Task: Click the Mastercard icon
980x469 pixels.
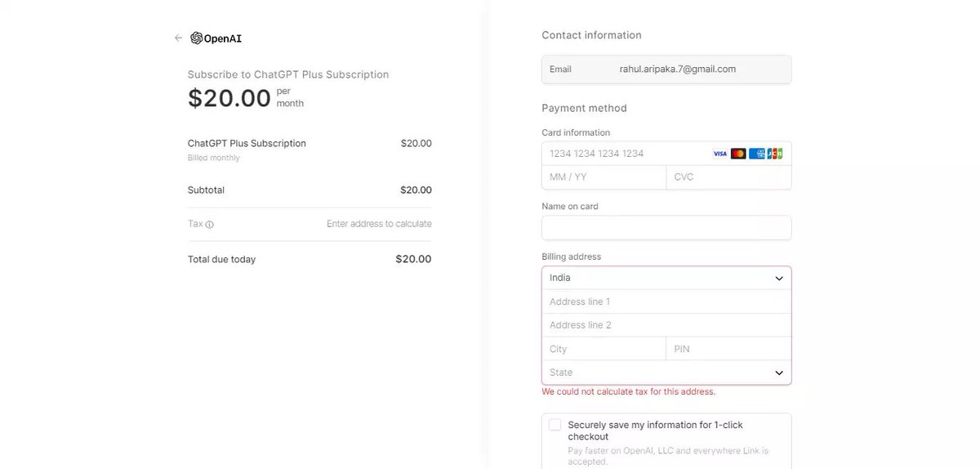Action: coord(738,154)
